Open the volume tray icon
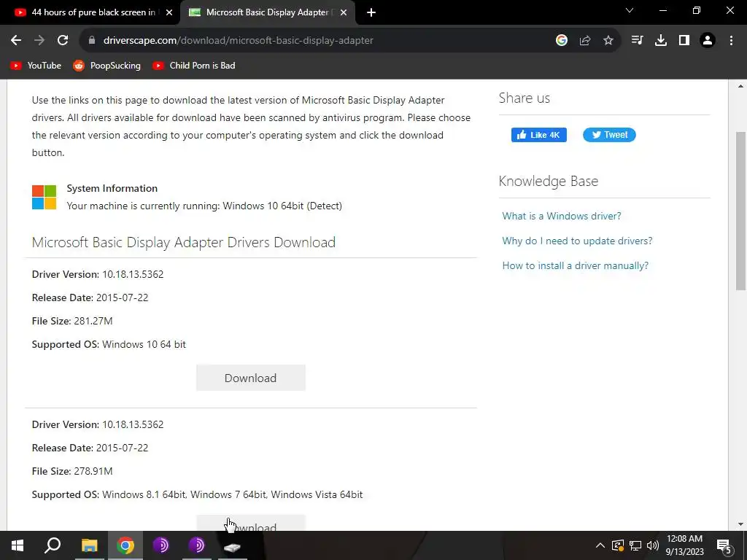 (653, 545)
